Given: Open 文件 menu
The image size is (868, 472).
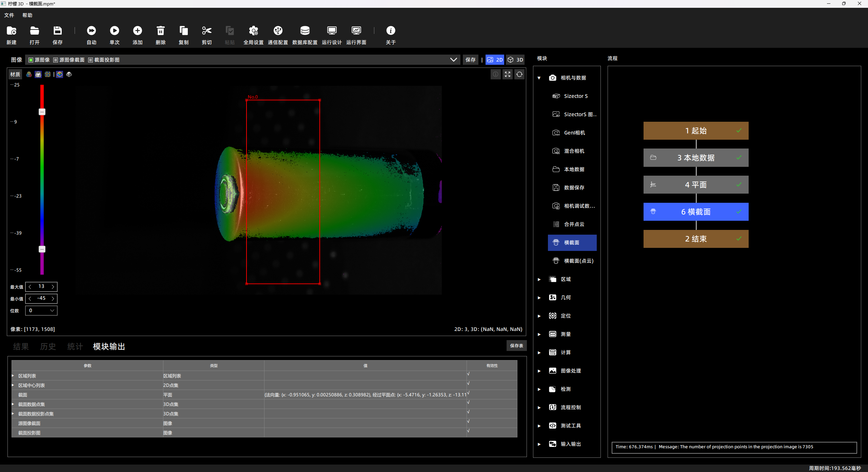Looking at the screenshot, I should pos(9,15).
